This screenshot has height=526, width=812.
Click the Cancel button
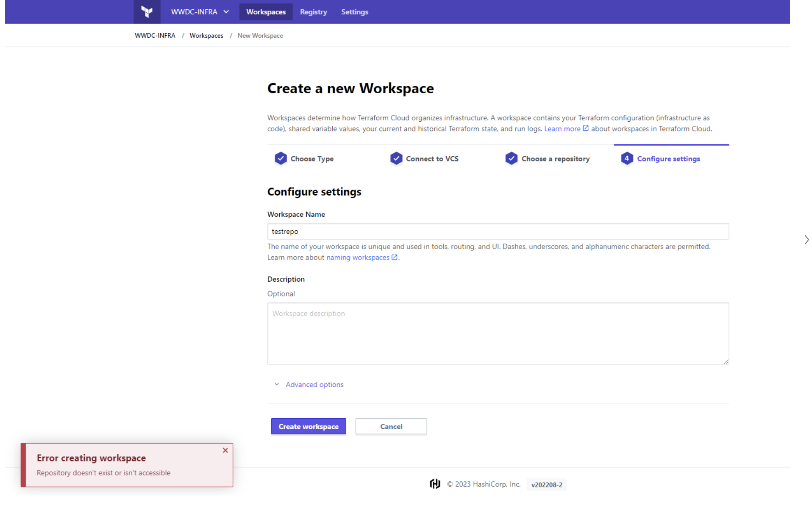pos(391,427)
